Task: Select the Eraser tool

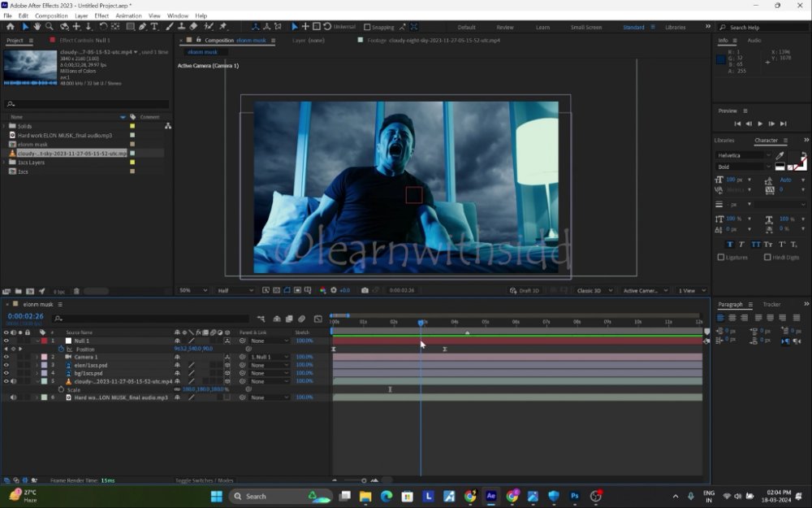Action: click(x=193, y=27)
